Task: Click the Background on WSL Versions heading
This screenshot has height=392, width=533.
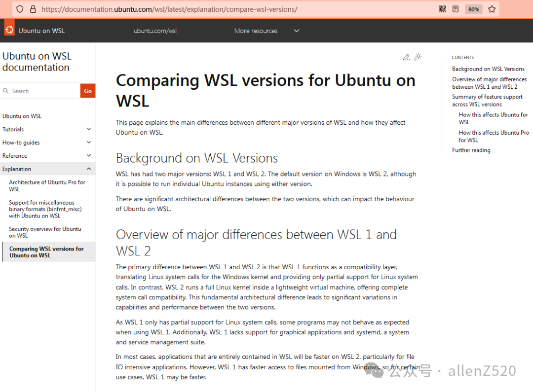Action: [x=197, y=158]
